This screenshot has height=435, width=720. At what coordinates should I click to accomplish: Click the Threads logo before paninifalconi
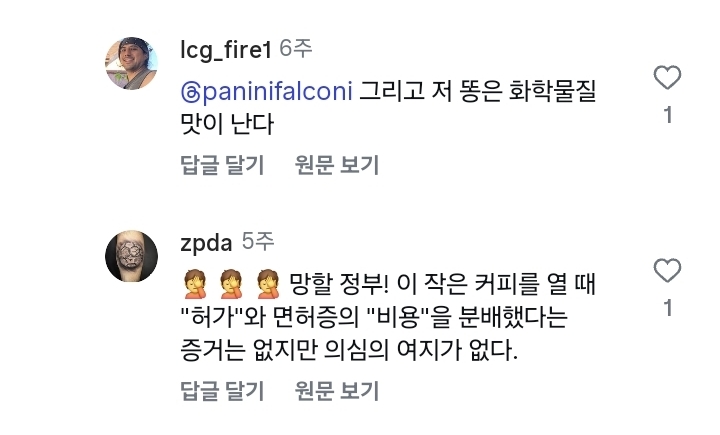pyautogui.click(x=190, y=92)
